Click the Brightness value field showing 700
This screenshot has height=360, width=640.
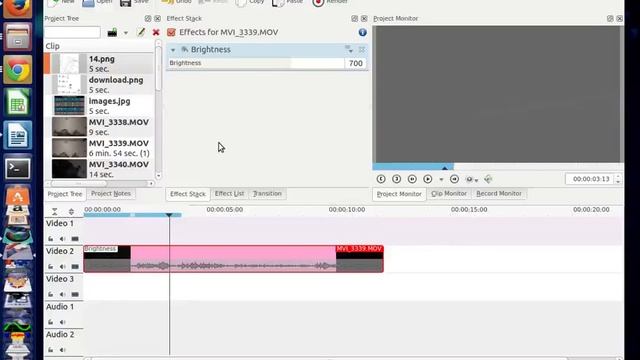pos(356,63)
